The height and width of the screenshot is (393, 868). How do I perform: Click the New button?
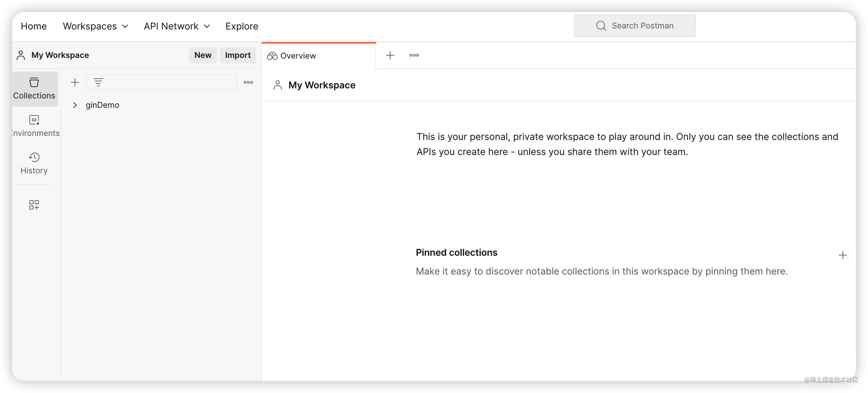[203, 55]
